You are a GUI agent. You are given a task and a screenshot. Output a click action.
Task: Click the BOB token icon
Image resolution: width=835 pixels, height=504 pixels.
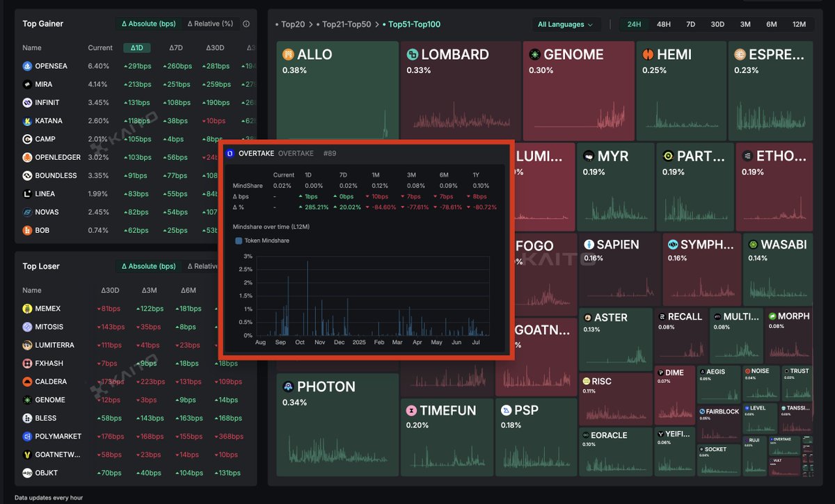point(27,230)
